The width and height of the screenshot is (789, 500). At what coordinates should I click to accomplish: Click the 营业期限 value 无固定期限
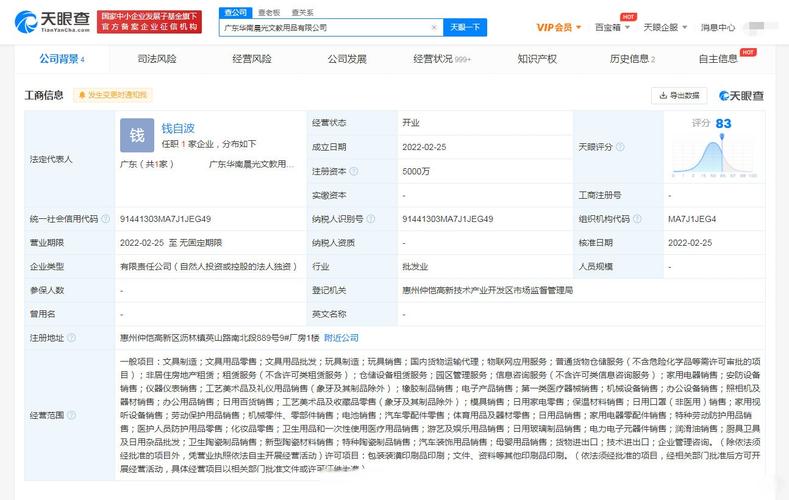[x=201, y=242]
